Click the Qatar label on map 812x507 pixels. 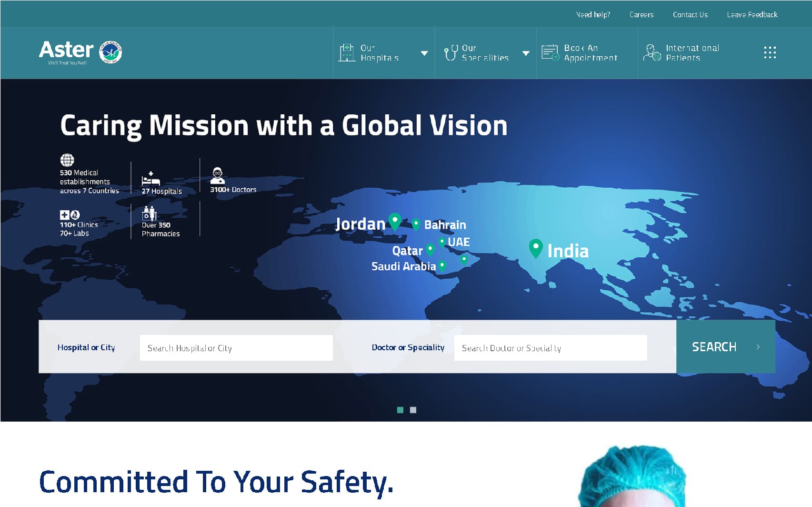[407, 251]
